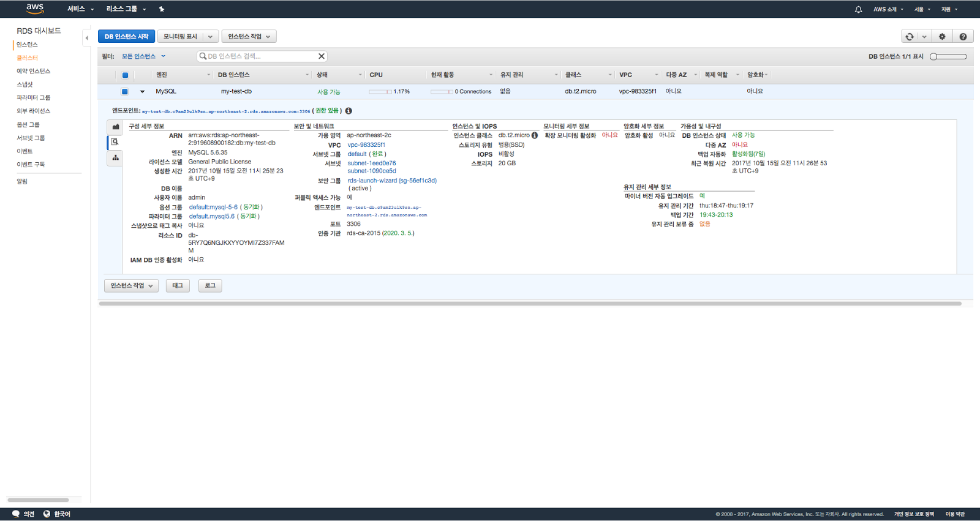The height and width of the screenshot is (521, 980).
Task: Open the notifications bell
Action: 858,9
